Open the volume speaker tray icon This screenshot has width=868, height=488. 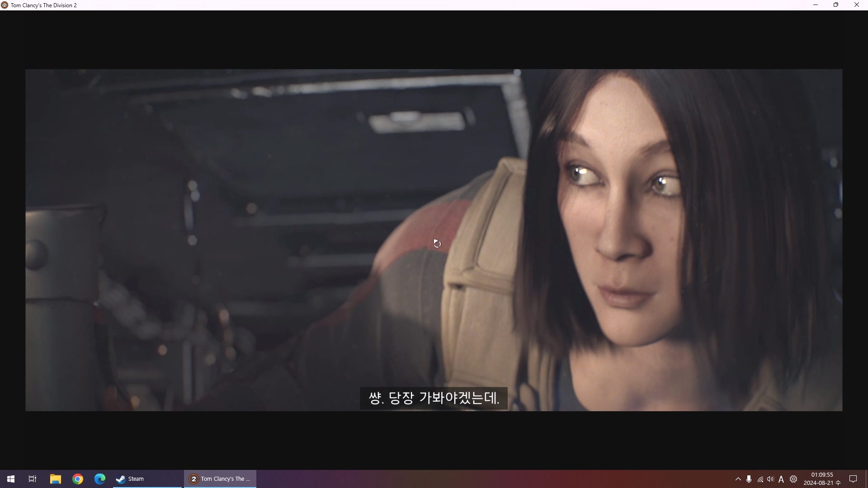point(770,479)
